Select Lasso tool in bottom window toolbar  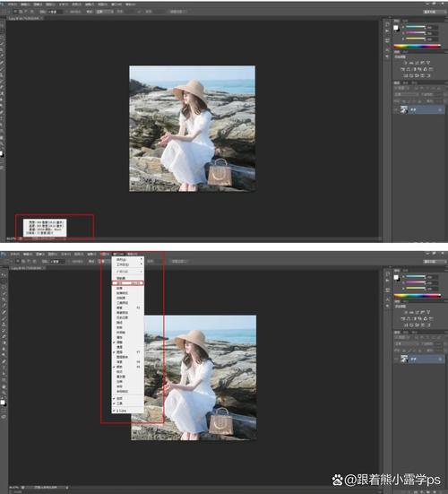(x=4, y=288)
